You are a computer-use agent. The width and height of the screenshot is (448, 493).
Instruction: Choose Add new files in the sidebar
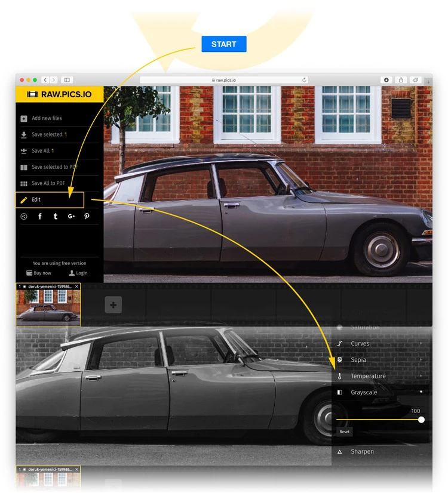tap(47, 118)
